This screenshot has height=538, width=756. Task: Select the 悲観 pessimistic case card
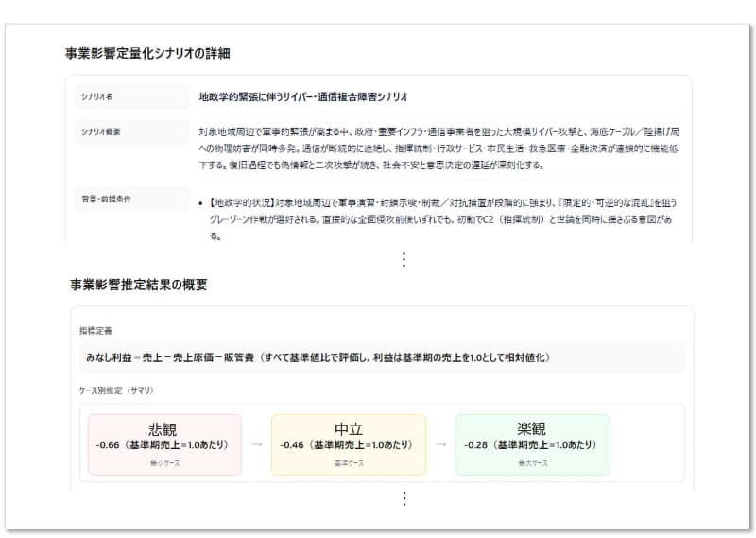click(164, 444)
